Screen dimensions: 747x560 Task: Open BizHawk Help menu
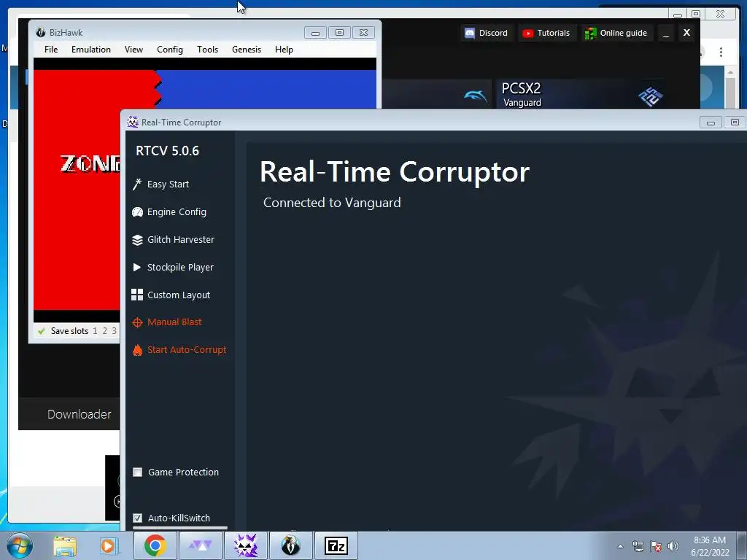coord(284,50)
